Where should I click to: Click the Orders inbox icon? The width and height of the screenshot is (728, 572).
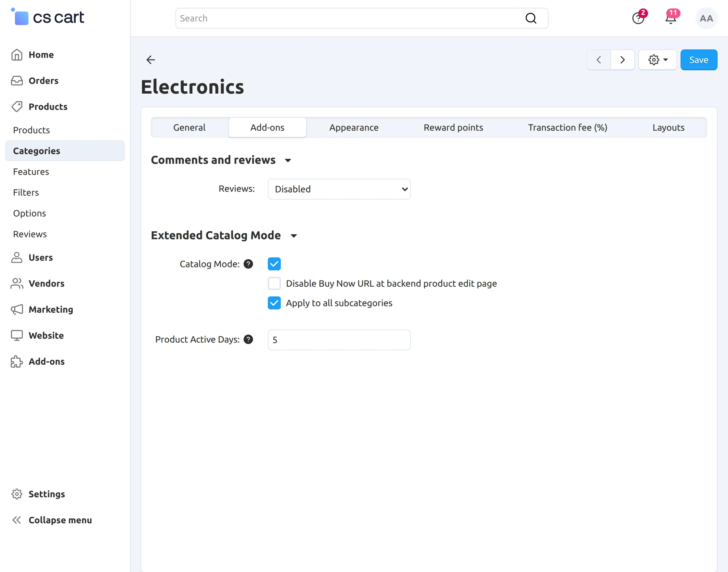pos(17,81)
